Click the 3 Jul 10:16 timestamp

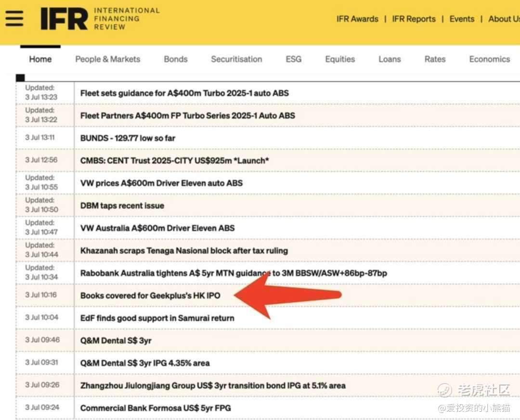coord(41,295)
